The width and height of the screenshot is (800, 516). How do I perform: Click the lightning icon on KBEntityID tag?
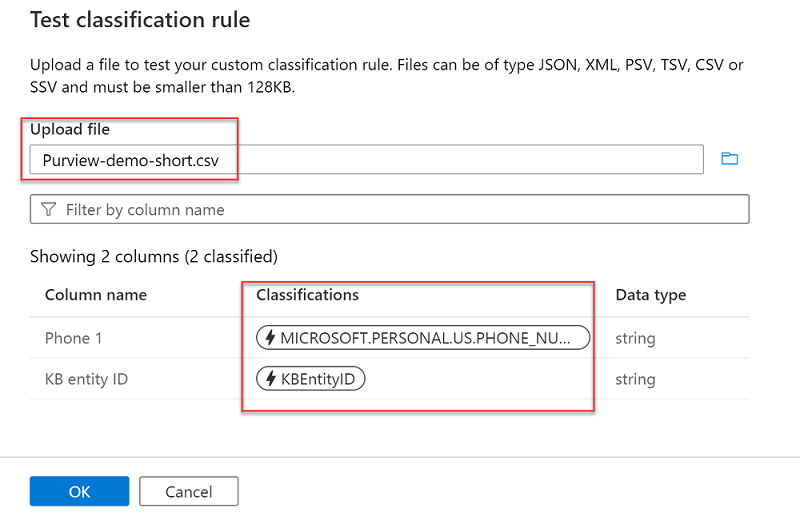[269, 380]
